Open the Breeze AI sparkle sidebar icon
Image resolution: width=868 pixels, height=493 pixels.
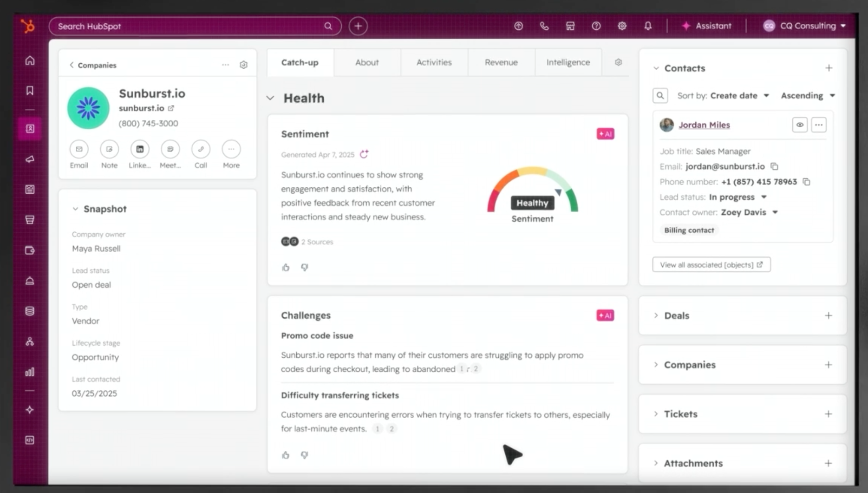pos(30,410)
